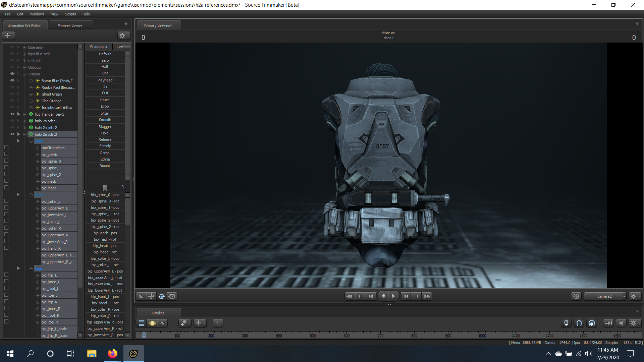This screenshot has height=362, width=644.
Task: Expand bip_spine_0 control
Action: tap(38, 161)
